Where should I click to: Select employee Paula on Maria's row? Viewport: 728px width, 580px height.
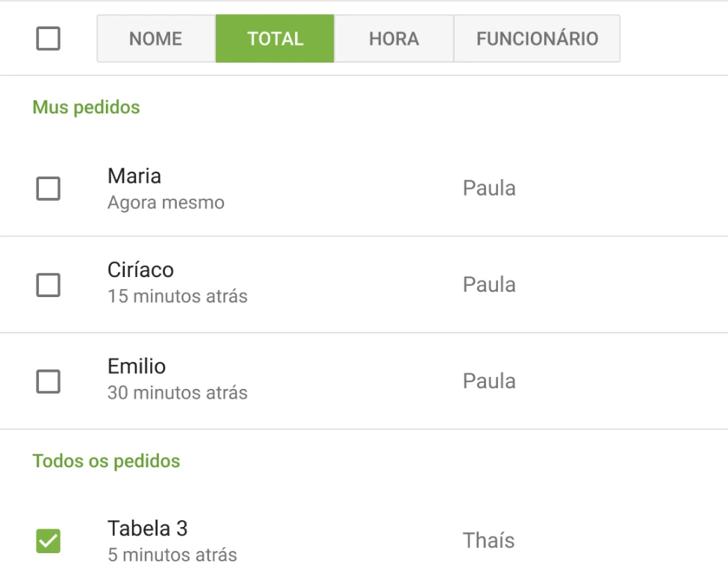pos(490,188)
